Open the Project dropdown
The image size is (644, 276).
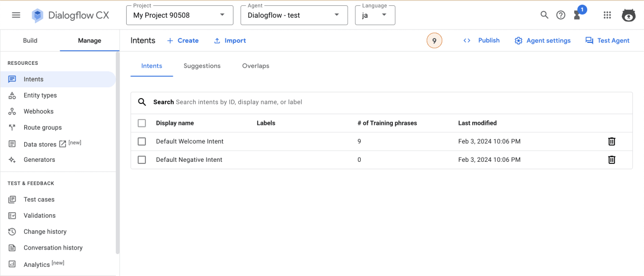[x=180, y=15]
